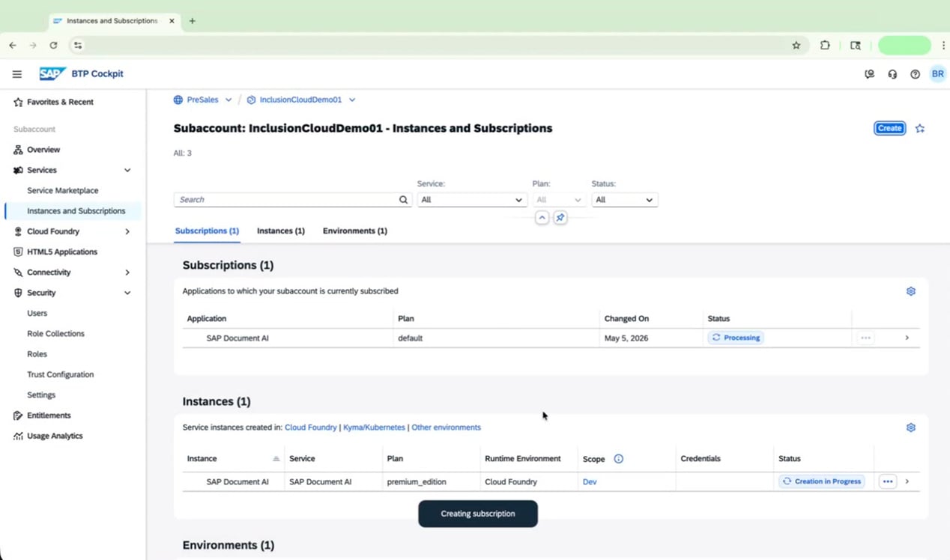This screenshot has width=950, height=560.
Task: Add page to favorites with star beside Create
Action: 920,128
